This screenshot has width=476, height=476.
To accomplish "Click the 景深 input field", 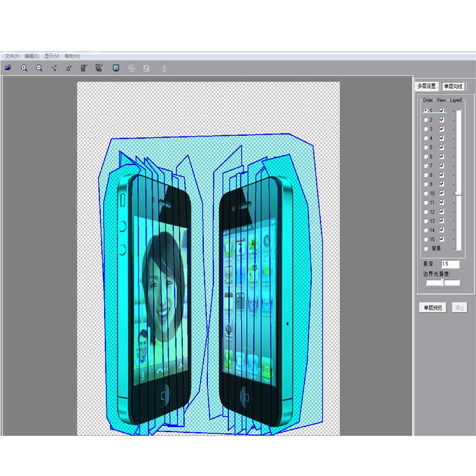I will pos(450,263).
